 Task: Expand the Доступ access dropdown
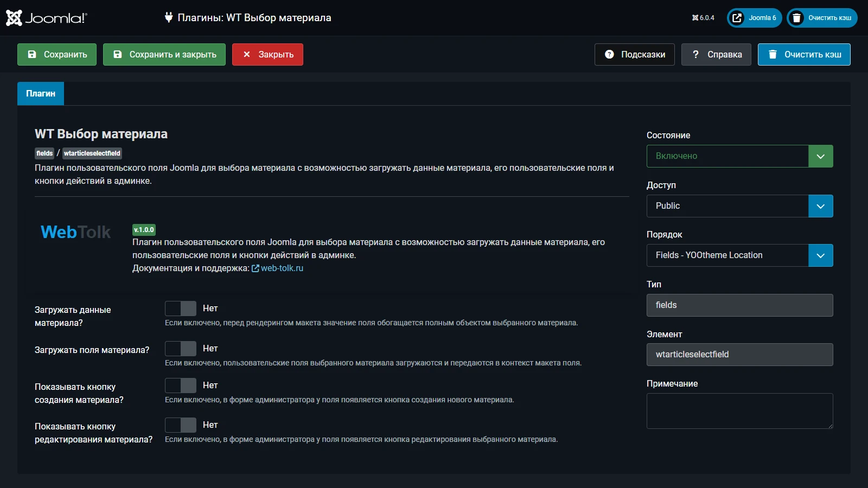point(739,206)
